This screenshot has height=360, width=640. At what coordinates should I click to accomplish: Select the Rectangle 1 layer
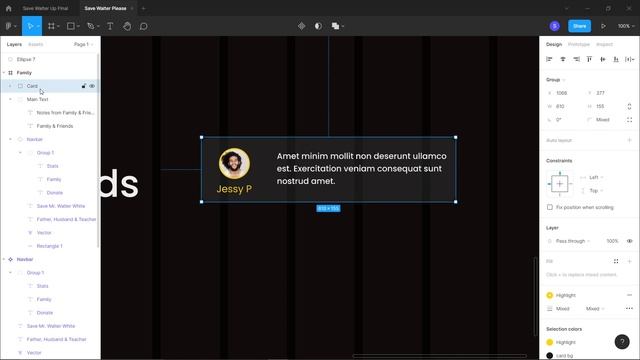point(49,246)
